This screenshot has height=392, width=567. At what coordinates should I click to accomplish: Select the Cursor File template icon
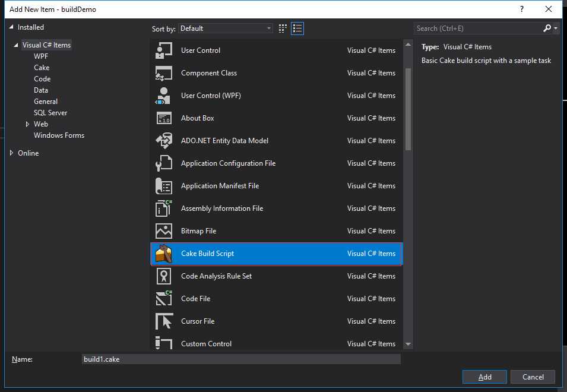click(x=164, y=321)
